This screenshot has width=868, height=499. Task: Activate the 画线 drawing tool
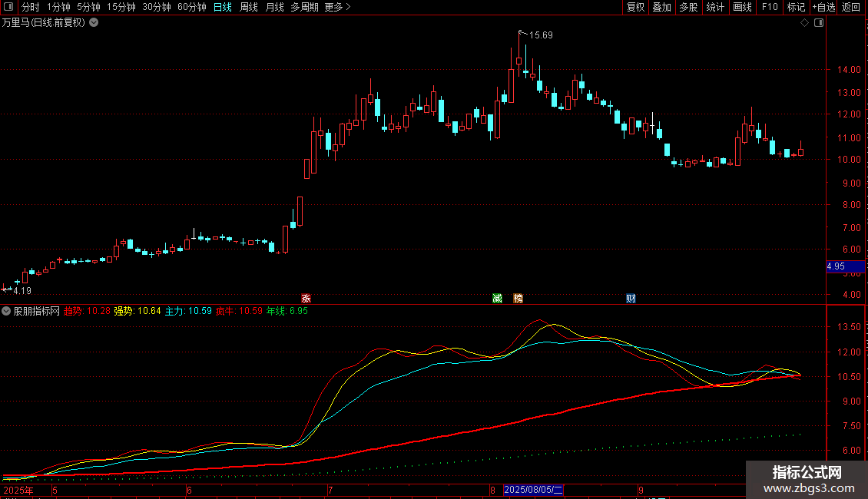pos(742,7)
